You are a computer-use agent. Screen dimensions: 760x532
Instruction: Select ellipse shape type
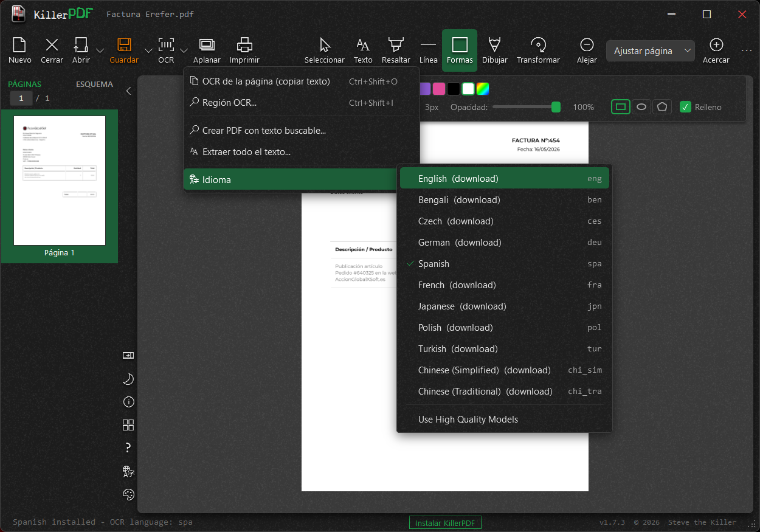tap(641, 106)
